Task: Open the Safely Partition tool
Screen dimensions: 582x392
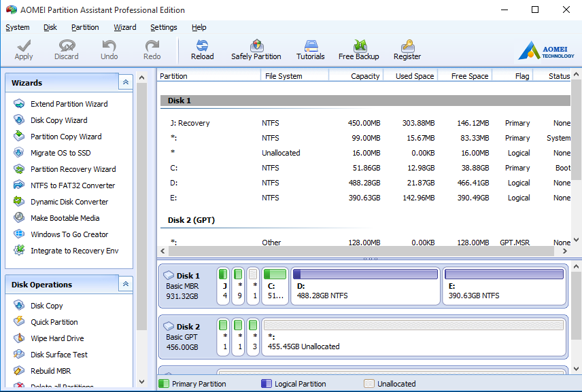Action: pyautogui.click(x=256, y=50)
